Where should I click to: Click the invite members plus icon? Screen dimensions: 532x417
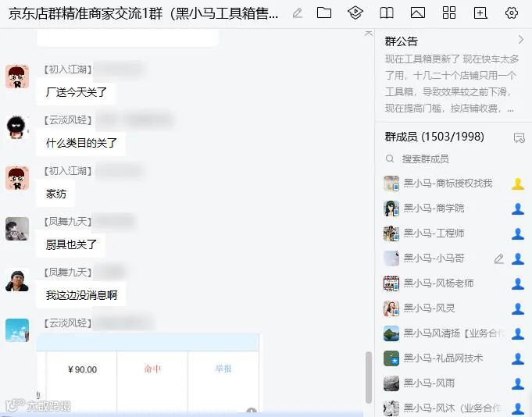coord(480,12)
